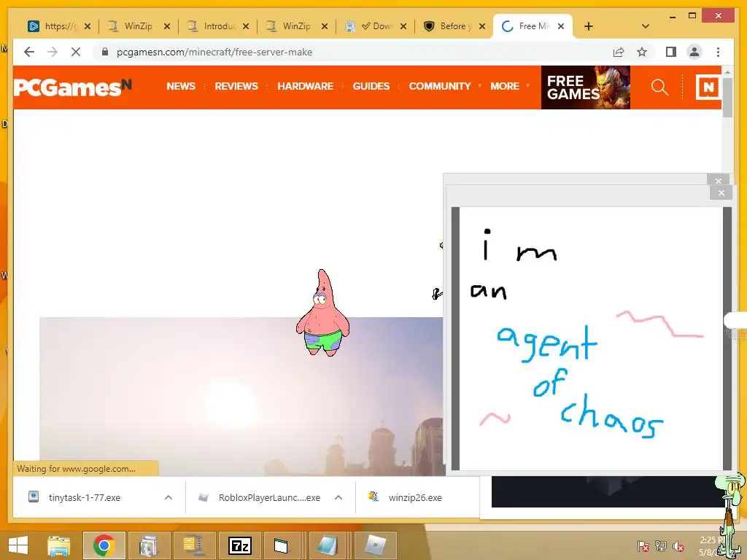Click the article hero image

click(242, 396)
